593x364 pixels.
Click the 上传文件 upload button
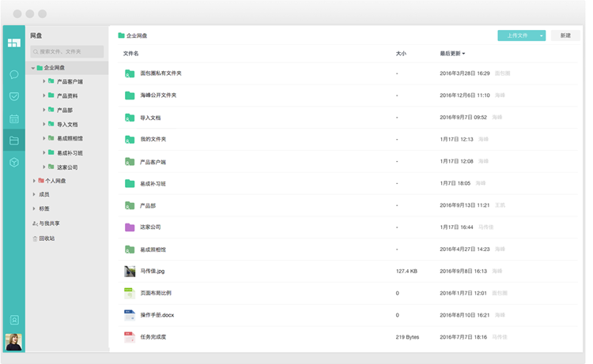pos(517,36)
